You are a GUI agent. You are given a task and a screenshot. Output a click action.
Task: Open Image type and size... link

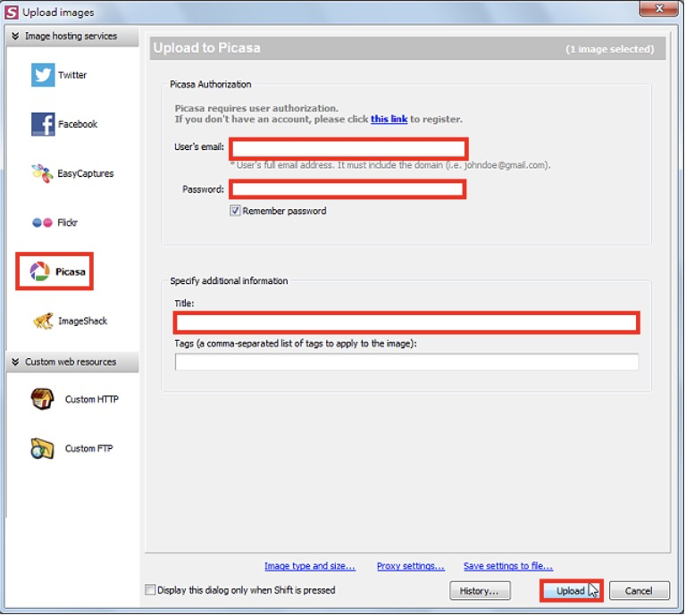[x=310, y=566]
